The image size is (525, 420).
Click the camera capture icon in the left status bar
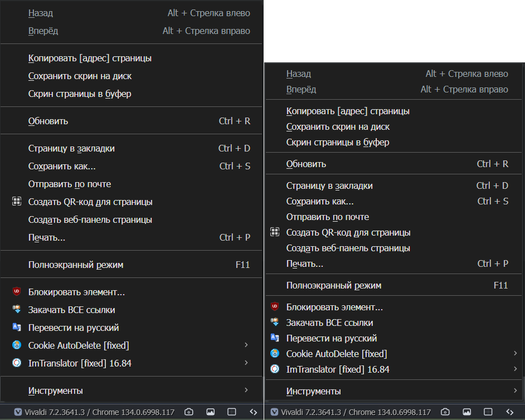tap(189, 412)
